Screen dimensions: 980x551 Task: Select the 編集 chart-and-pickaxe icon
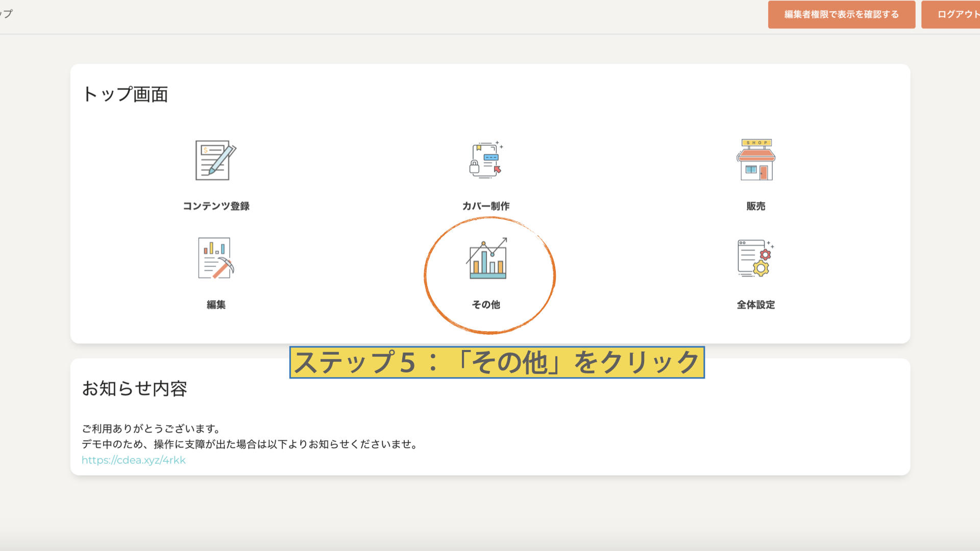click(216, 258)
